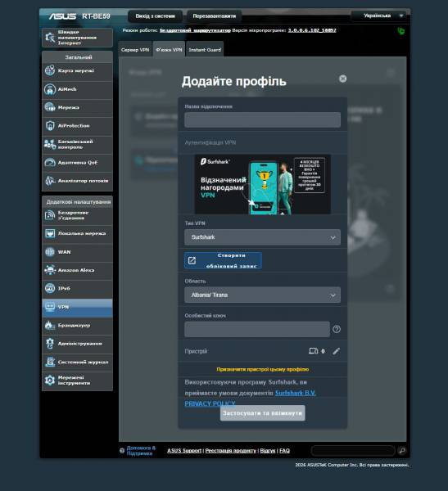Open Amazon Alexa icon
448x491 pixels.
coord(50,270)
